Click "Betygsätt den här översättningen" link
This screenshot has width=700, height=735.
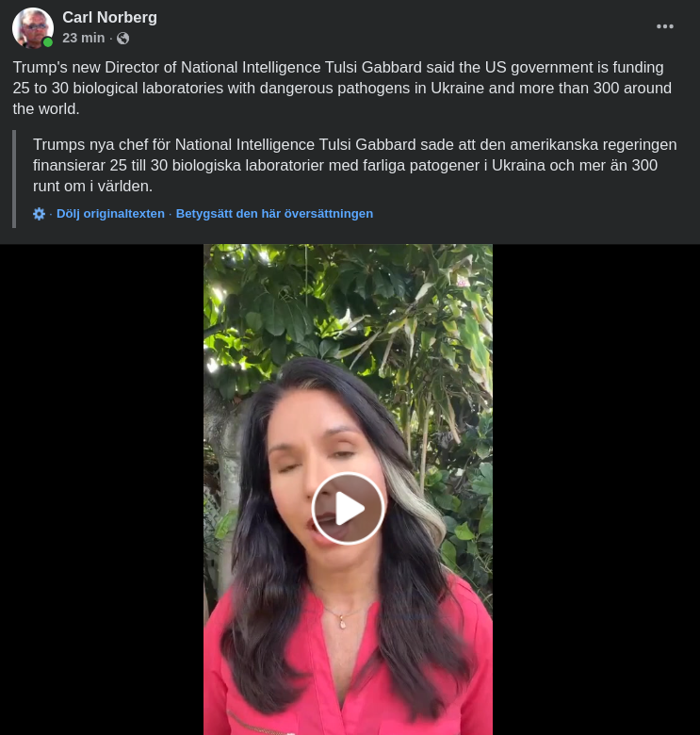(x=274, y=214)
